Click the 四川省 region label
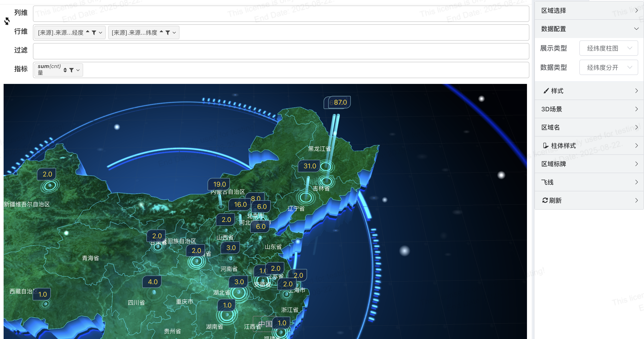Image resolution: width=644 pixels, height=339 pixels. tap(136, 303)
